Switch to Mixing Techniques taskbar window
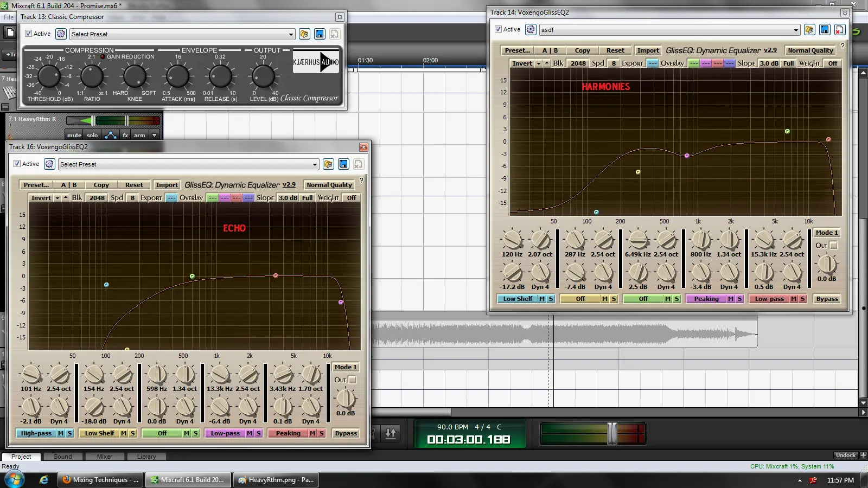The image size is (868, 488). (x=100, y=480)
